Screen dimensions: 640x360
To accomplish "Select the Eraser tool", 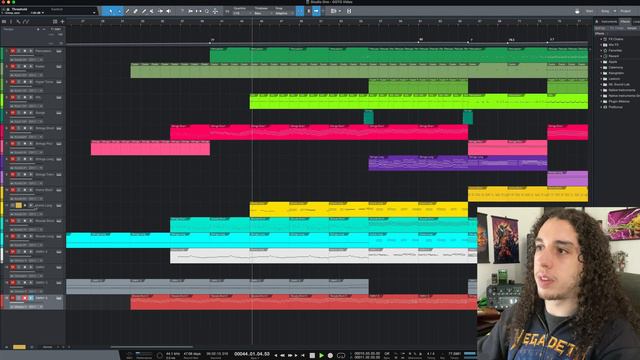I will pos(136,11).
